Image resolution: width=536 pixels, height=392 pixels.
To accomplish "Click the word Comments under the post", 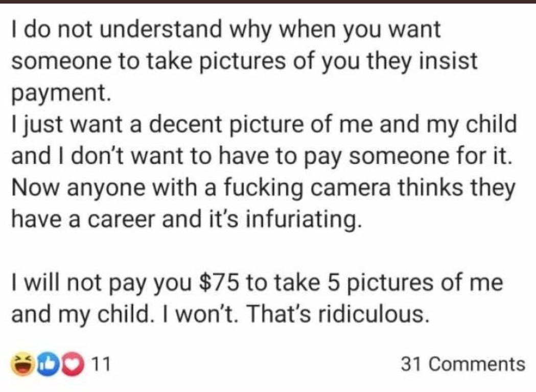I will pyautogui.click(x=477, y=364).
